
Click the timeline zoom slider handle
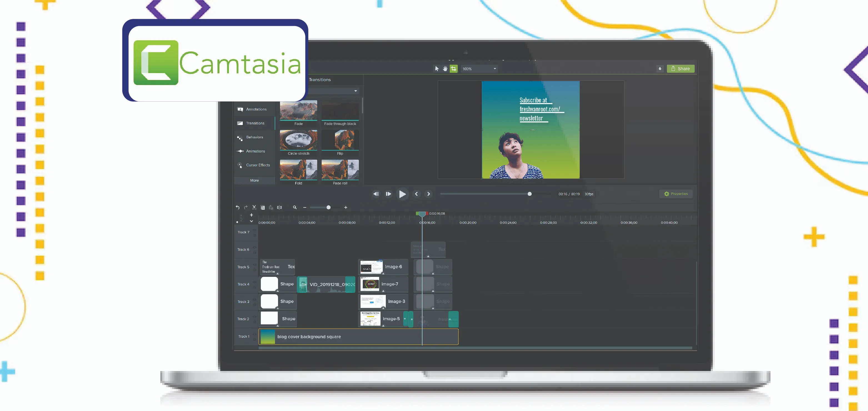pos(329,207)
